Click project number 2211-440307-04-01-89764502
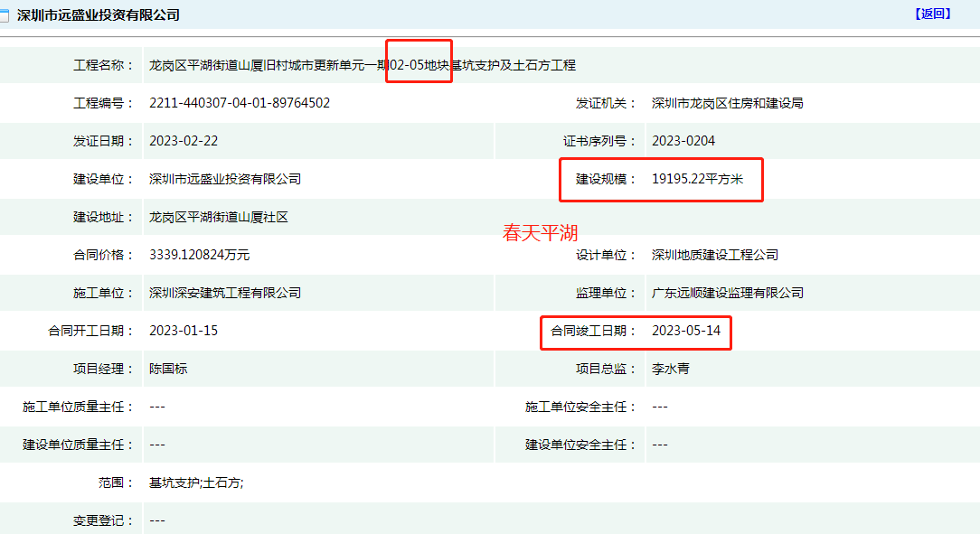980x534 pixels. click(240, 103)
